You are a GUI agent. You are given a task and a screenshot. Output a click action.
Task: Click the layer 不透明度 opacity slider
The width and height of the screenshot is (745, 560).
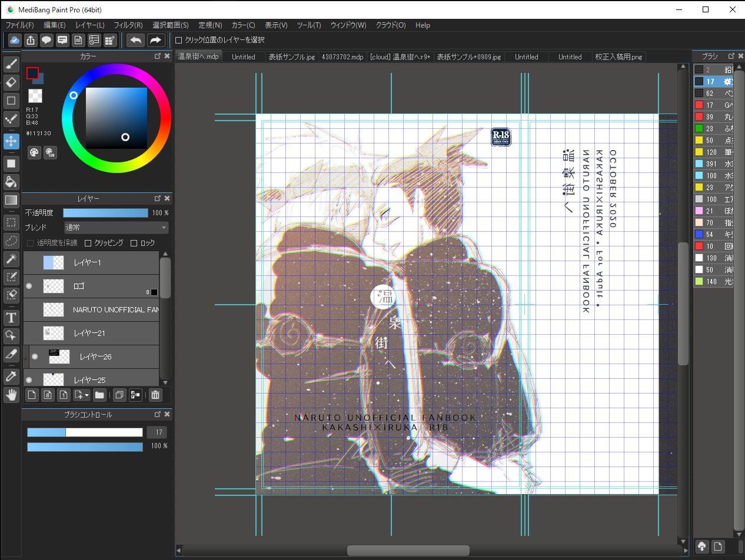coord(105,213)
